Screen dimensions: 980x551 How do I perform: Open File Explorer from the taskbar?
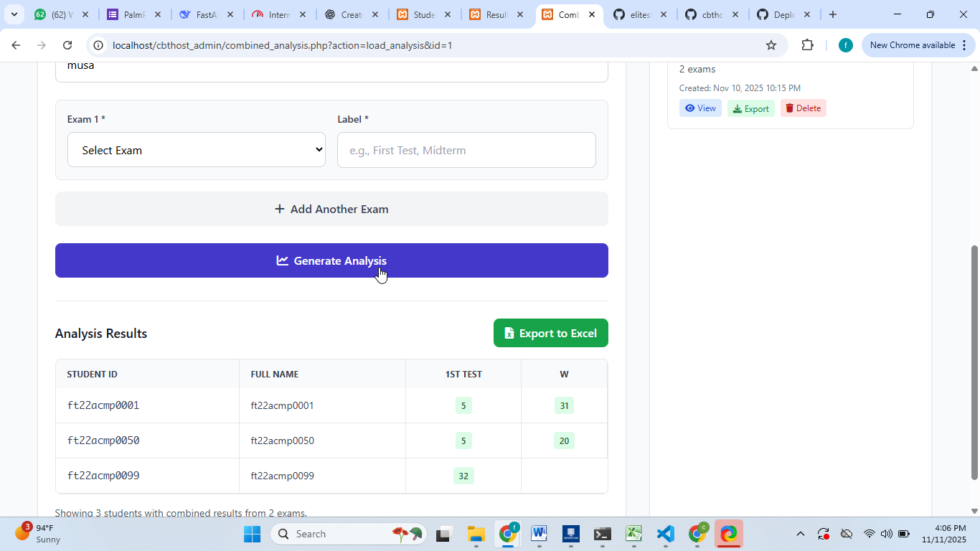click(476, 534)
